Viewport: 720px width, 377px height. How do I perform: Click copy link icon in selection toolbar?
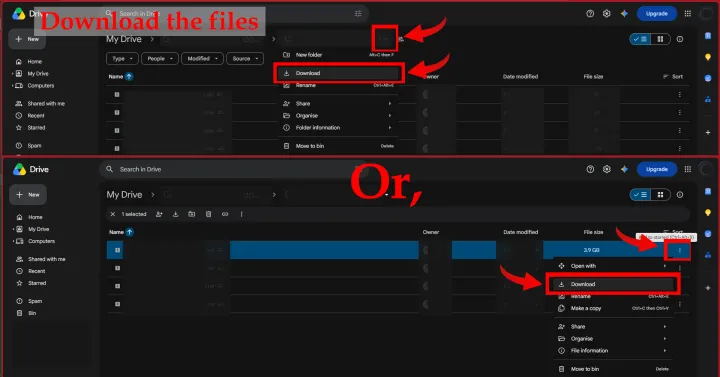(x=225, y=214)
